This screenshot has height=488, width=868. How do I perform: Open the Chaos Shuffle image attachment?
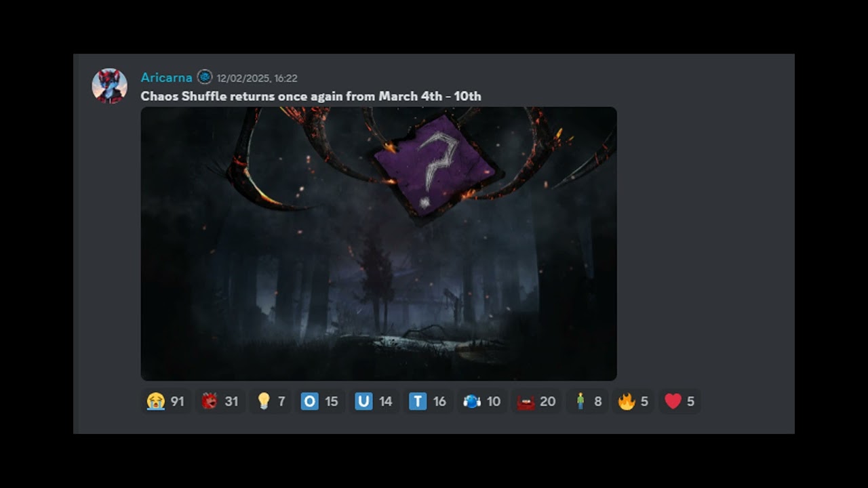coord(378,243)
